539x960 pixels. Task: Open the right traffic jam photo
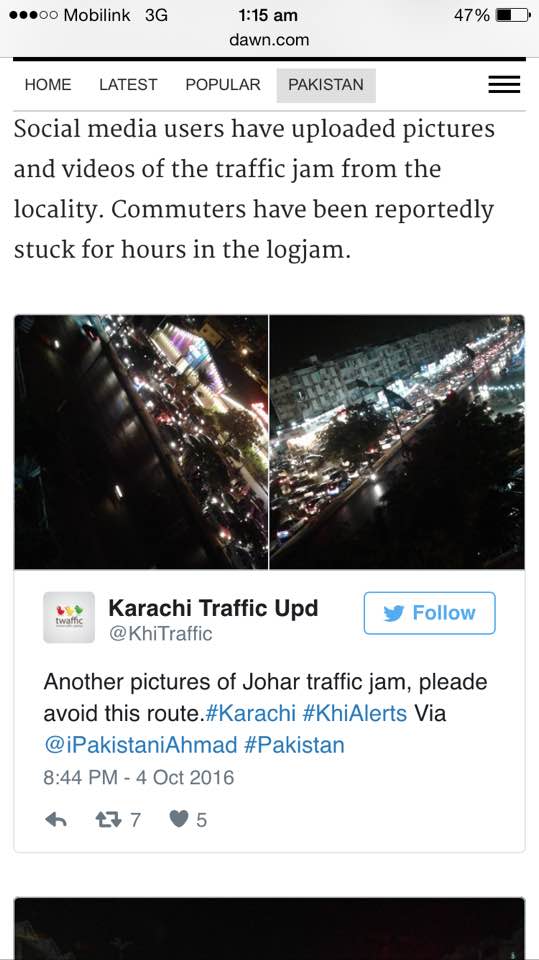pos(397,442)
